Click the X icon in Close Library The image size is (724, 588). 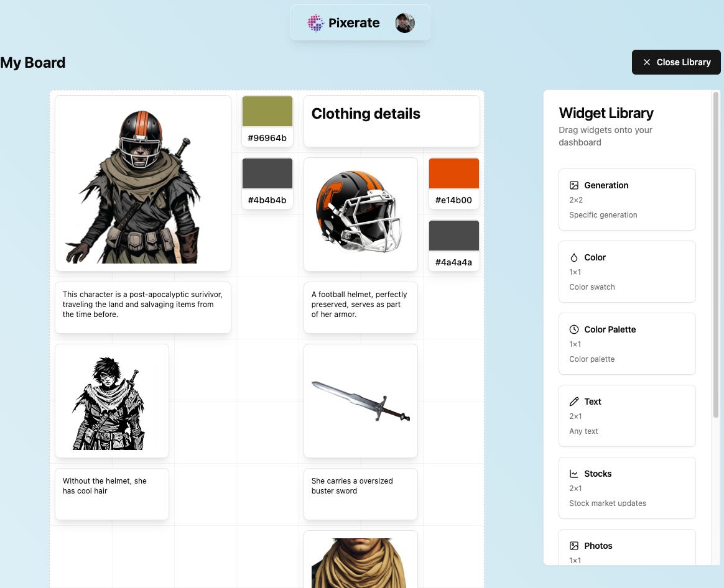click(647, 62)
